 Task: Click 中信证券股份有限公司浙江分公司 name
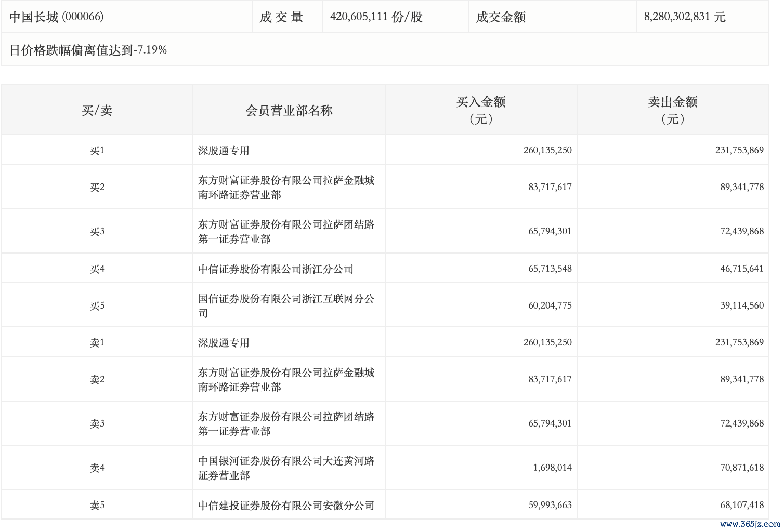276,269
